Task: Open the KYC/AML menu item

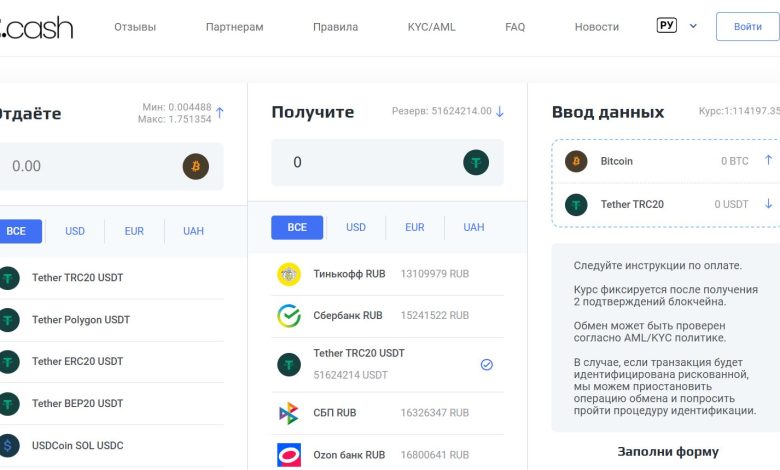Action: [431, 27]
